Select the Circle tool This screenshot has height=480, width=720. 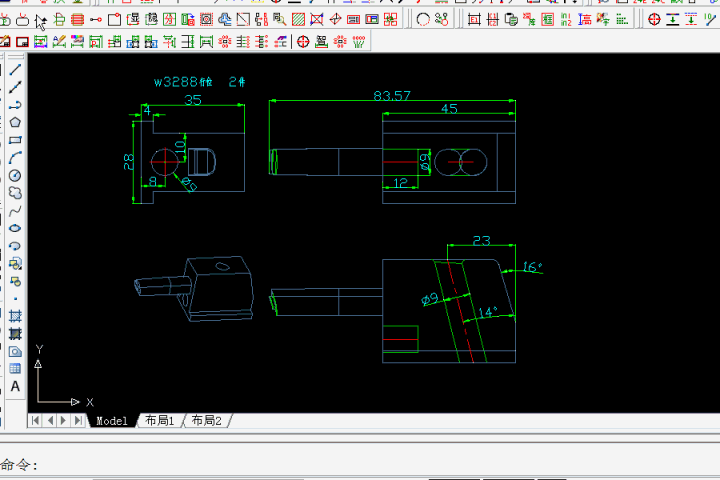click(x=15, y=175)
